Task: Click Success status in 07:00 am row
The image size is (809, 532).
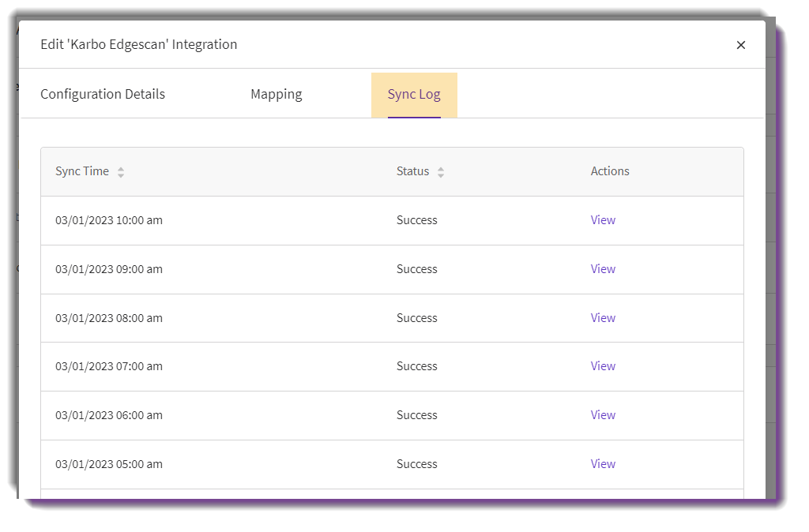Action: 417,366
